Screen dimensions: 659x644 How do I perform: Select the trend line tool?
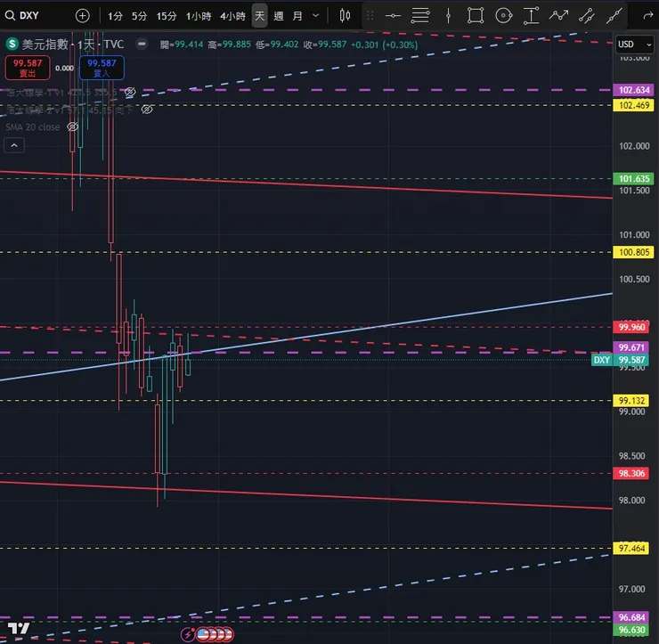pyautogui.click(x=614, y=16)
